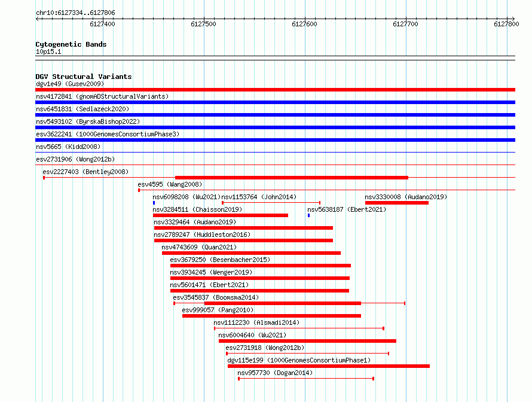Select the nsv4172841 gnomADStructuralVariants label
Image resolution: width=532 pixels, height=402 pixels.
point(102,96)
